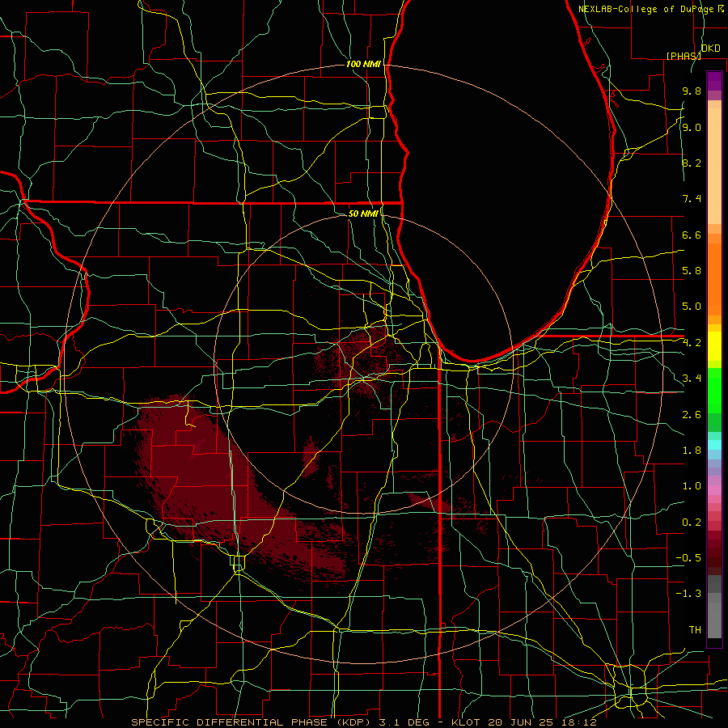The width and height of the screenshot is (728, 728).
Task: Click the [PHAS] legend header
Action: coord(684,56)
